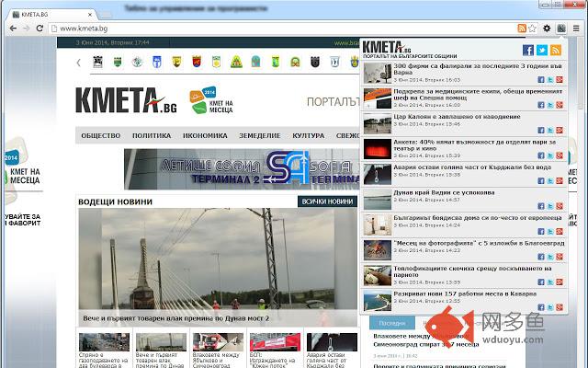Image resolution: width=588 pixels, height=368 pixels.
Task: Open popup headline 'Дунав край Видин се успокоява'
Action: 444,192
